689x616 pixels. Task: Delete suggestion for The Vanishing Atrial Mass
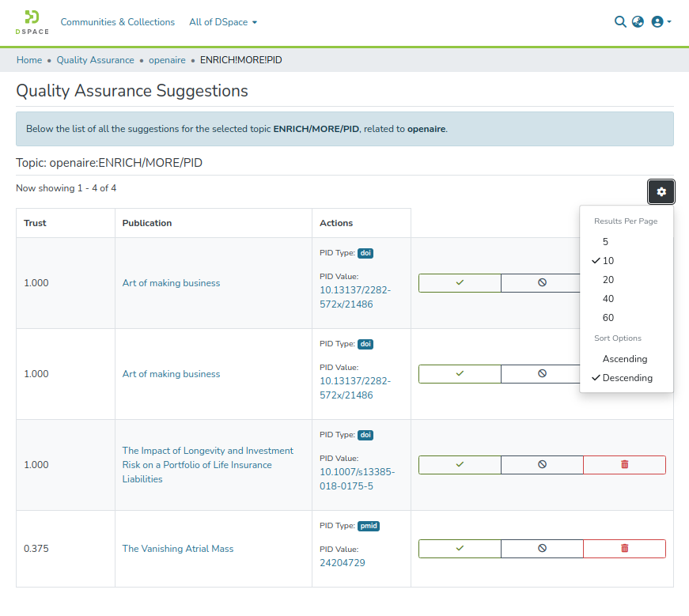624,549
